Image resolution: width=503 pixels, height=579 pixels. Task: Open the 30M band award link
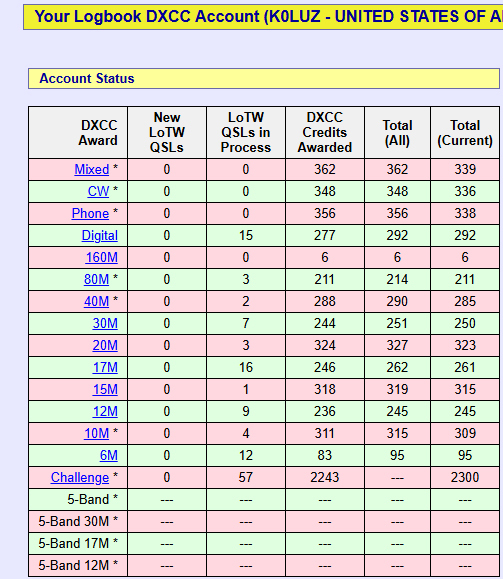click(x=105, y=323)
